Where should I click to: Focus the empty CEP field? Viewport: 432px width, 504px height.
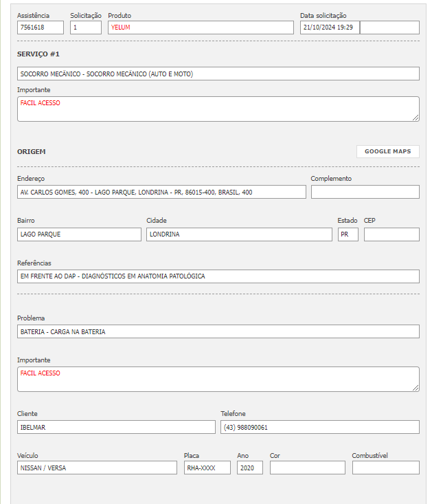pos(391,234)
